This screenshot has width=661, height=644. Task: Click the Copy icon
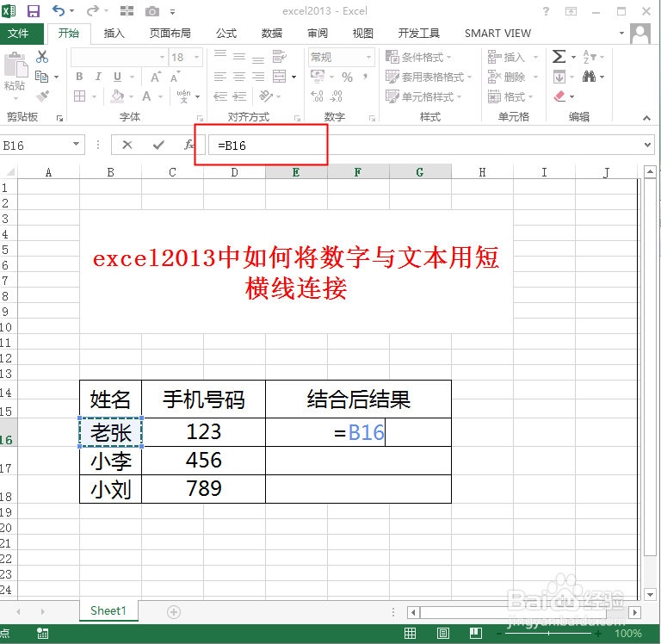(x=41, y=77)
